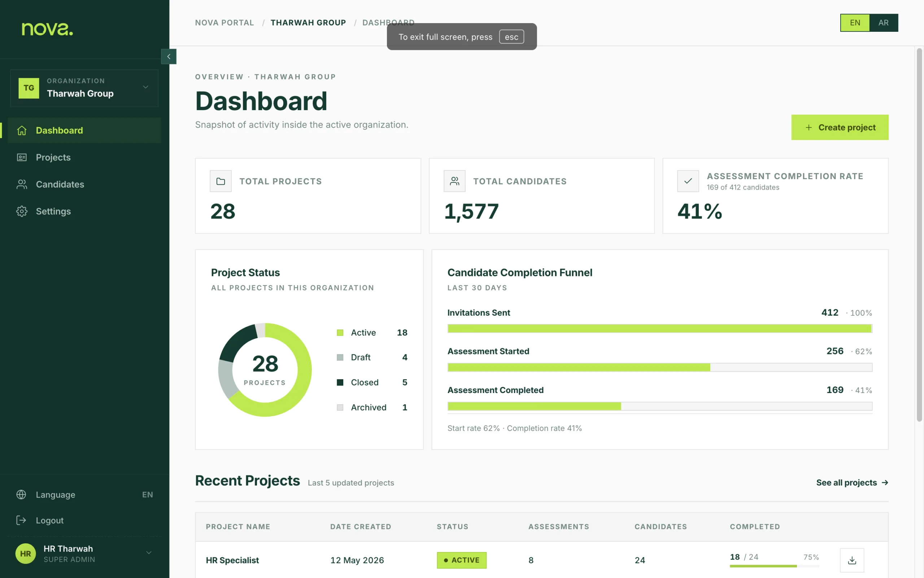
Task: Click the Invitations Sent progress bar
Action: pyautogui.click(x=660, y=328)
